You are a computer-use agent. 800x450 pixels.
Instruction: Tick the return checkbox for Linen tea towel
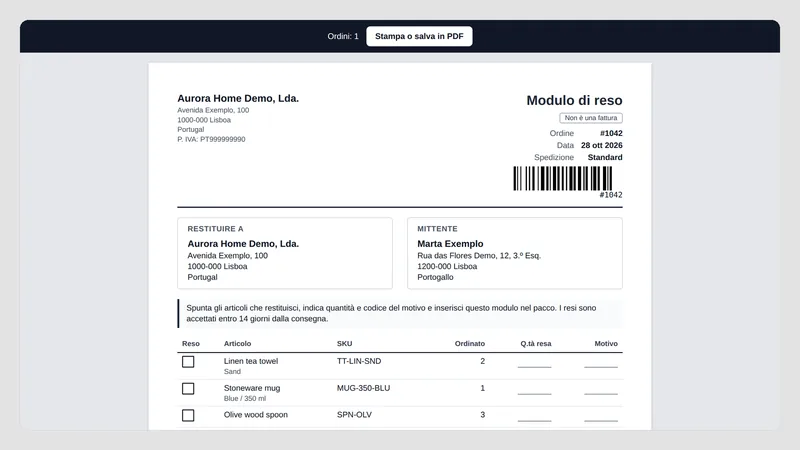click(x=188, y=362)
